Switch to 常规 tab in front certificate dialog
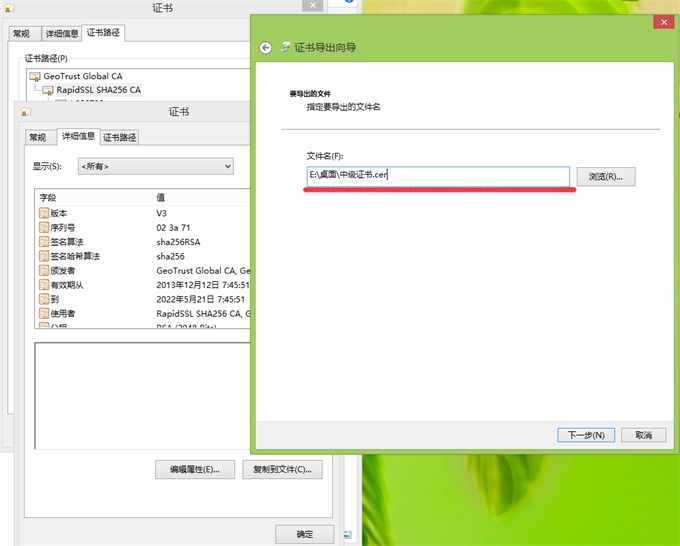680x546 pixels. (37, 137)
